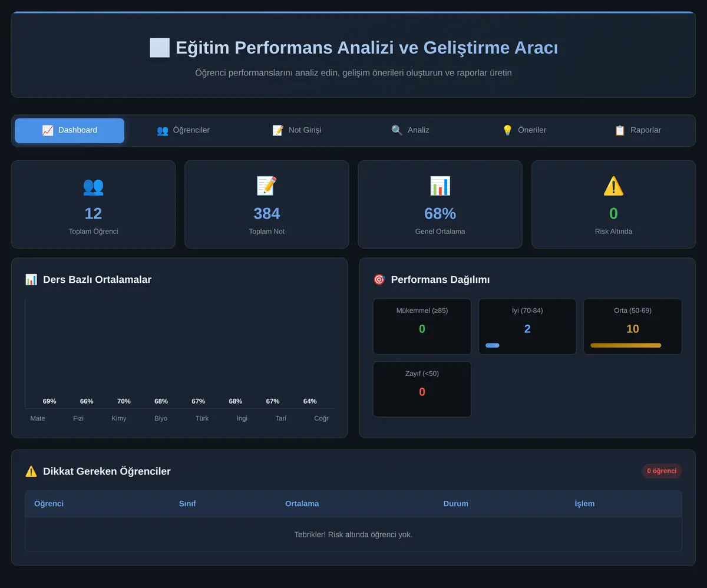707x588 pixels.
Task: Click the chart icon in Dashboard tab
Action: pos(48,130)
